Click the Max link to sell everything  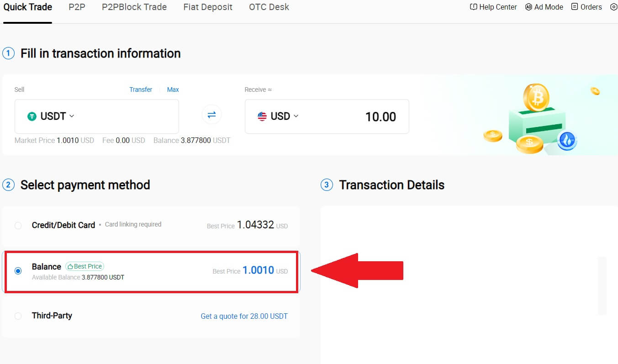click(173, 90)
